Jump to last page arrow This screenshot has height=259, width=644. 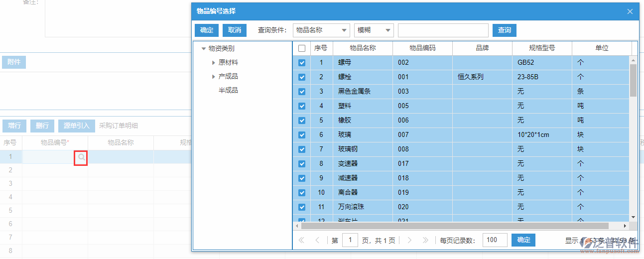coord(425,240)
